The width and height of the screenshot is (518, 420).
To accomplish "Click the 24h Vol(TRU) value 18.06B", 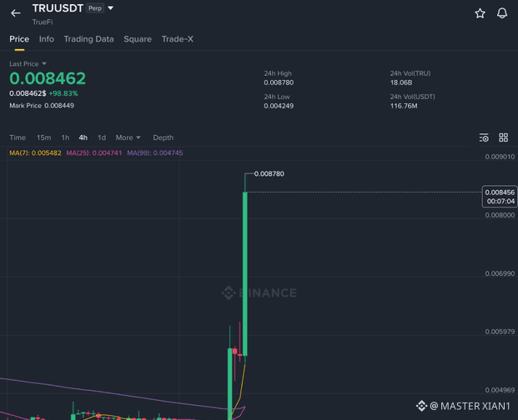I will coord(401,82).
